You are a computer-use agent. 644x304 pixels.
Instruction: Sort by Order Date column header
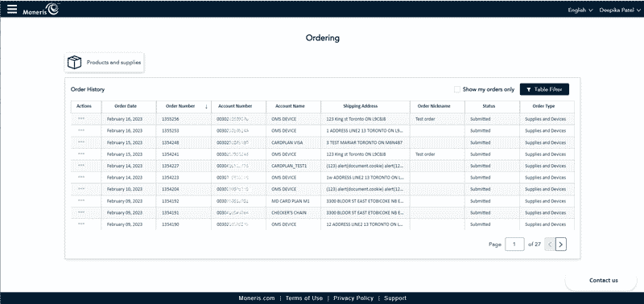click(126, 106)
